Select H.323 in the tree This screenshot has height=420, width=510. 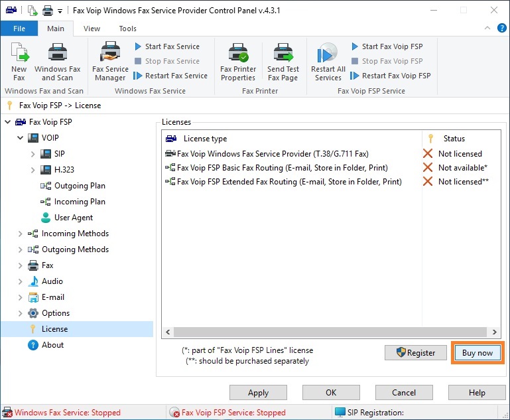(57, 170)
